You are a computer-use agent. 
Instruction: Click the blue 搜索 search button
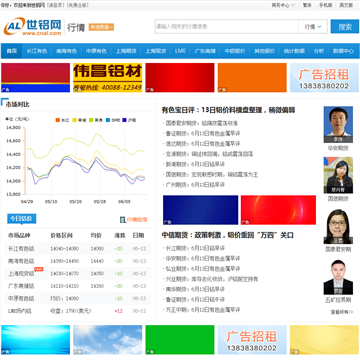click(345, 27)
